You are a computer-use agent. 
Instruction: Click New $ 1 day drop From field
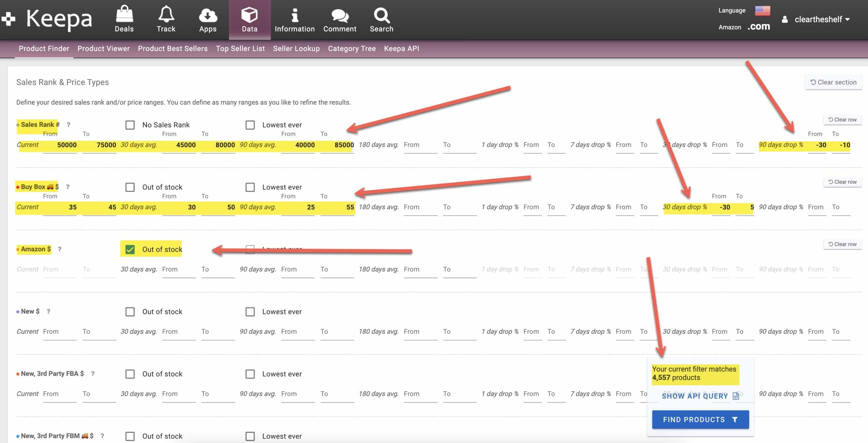pos(532,332)
